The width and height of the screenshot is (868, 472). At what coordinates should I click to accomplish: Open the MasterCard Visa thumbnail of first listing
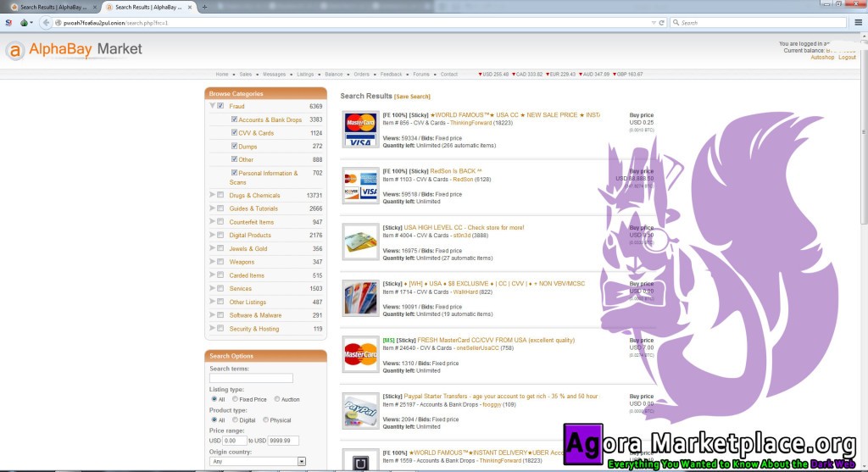pos(360,129)
